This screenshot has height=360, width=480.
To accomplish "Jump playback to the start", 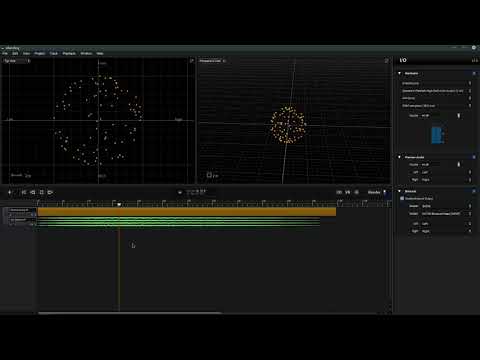I will [24, 192].
